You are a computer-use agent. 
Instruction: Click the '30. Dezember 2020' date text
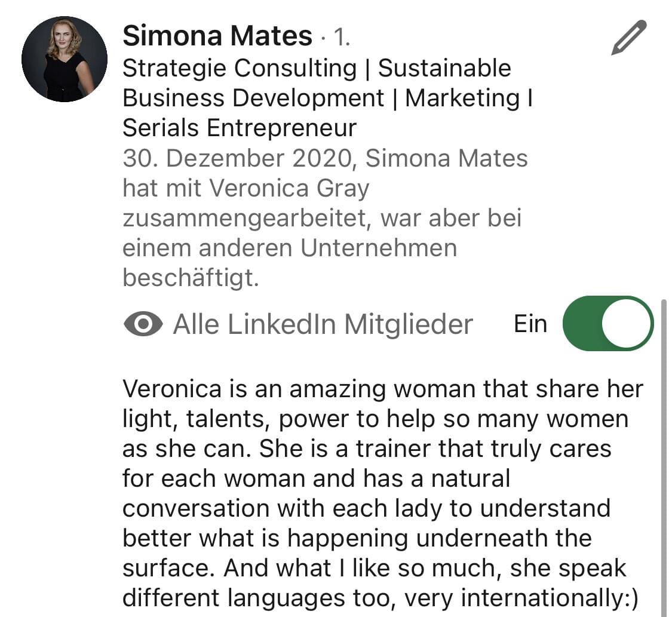[x=237, y=158]
